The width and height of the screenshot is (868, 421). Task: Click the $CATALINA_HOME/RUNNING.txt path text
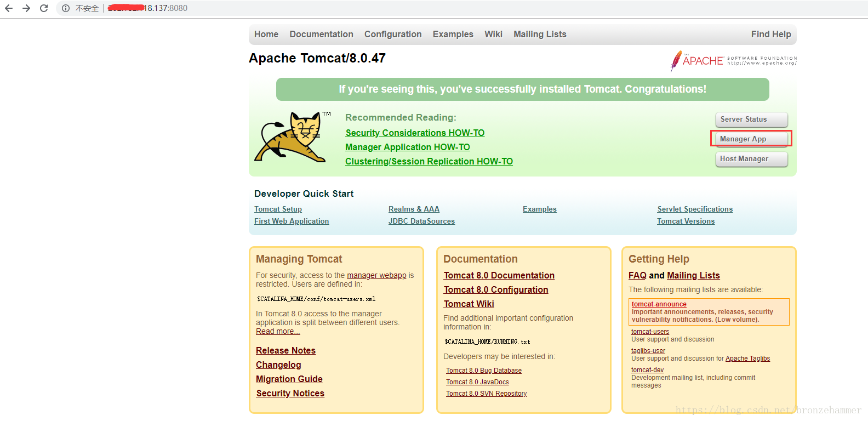point(487,342)
